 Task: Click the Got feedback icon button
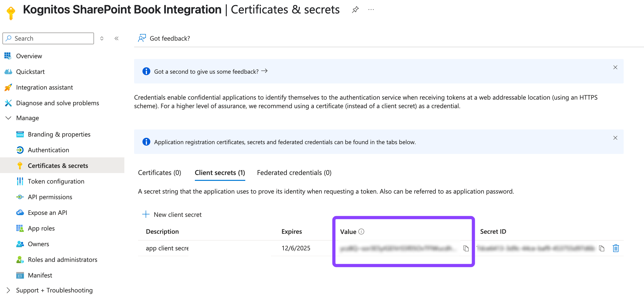click(x=142, y=38)
